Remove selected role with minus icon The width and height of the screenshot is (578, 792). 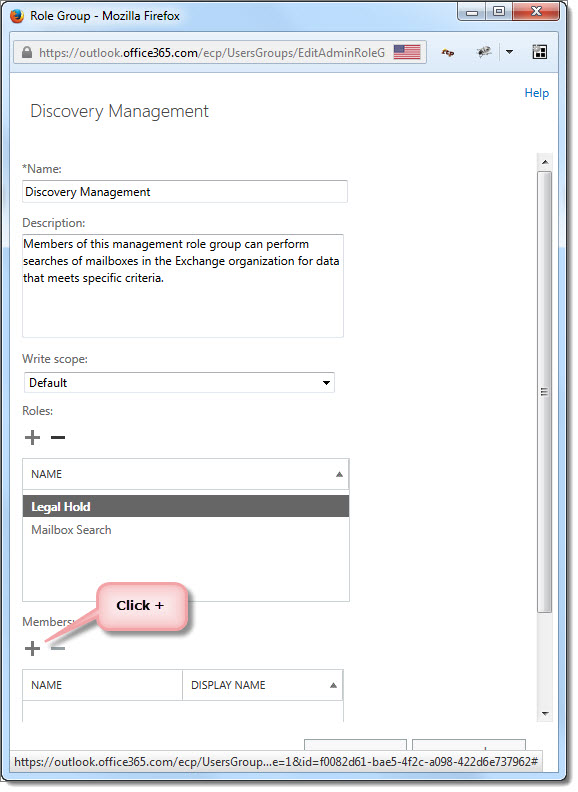click(58, 437)
